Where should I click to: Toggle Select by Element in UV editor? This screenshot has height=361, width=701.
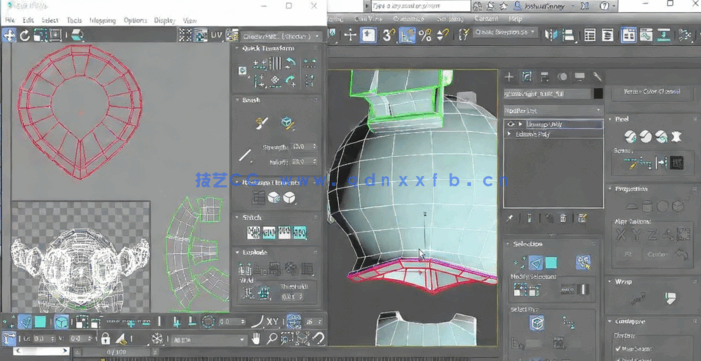tap(61, 322)
